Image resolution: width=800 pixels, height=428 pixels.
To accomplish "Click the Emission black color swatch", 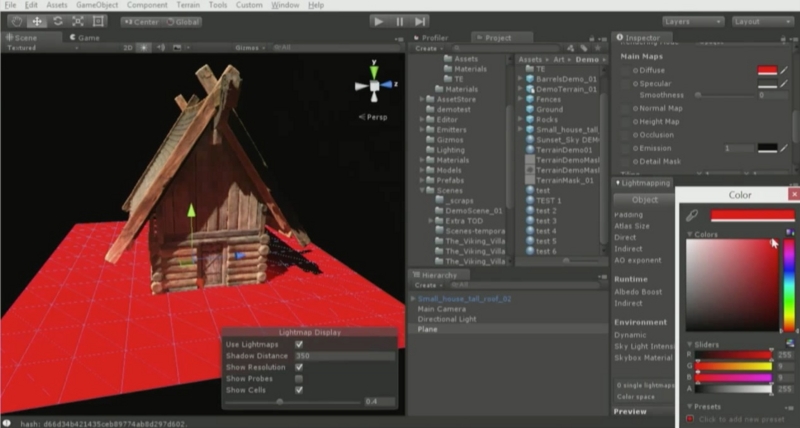I will 767,148.
